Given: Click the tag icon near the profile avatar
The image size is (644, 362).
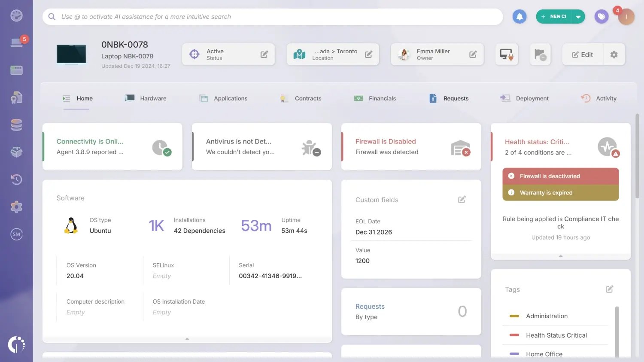Looking at the screenshot, I should 601,16.
